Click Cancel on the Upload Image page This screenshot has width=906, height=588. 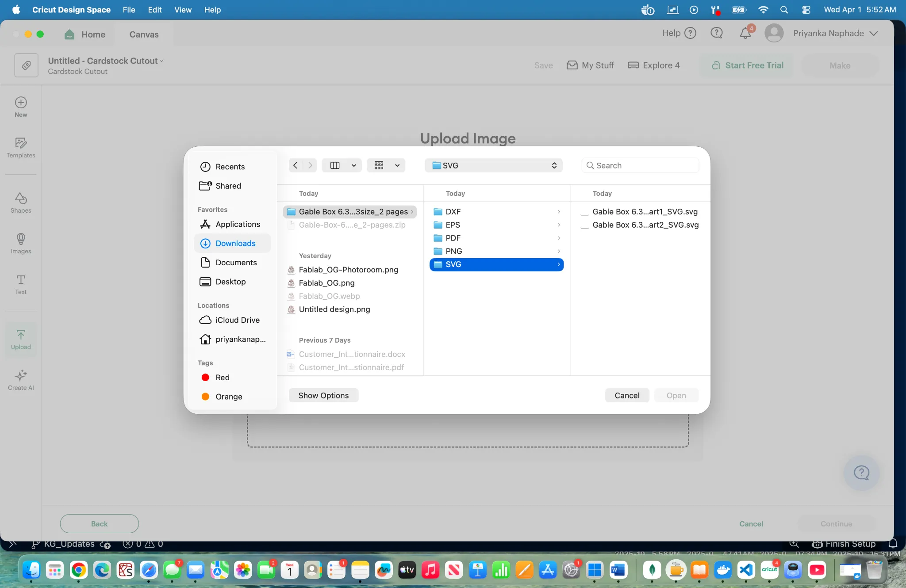pos(751,523)
